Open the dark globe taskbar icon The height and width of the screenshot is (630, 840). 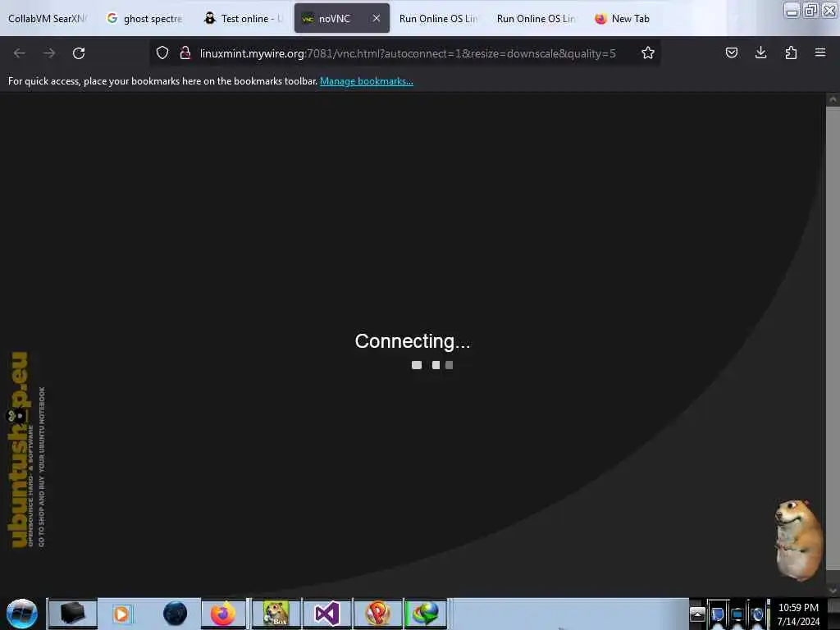[x=175, y=614]
